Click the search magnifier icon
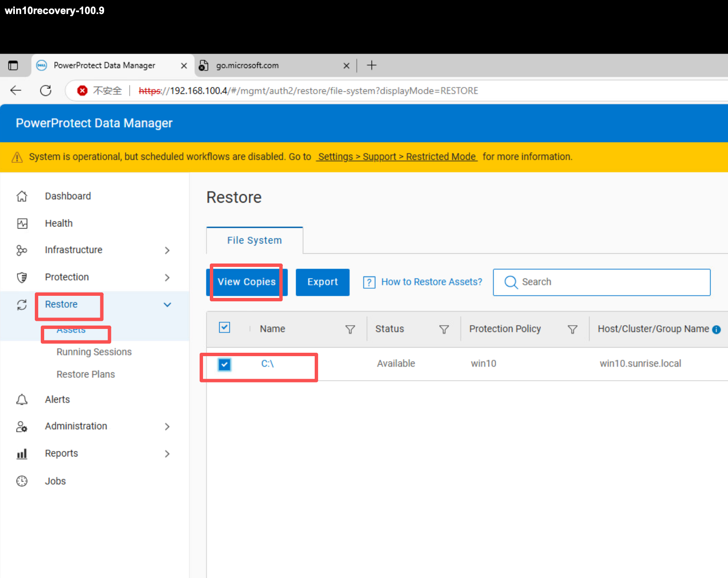The height and width of the screenshot is (578, 728). click(511, 282)
